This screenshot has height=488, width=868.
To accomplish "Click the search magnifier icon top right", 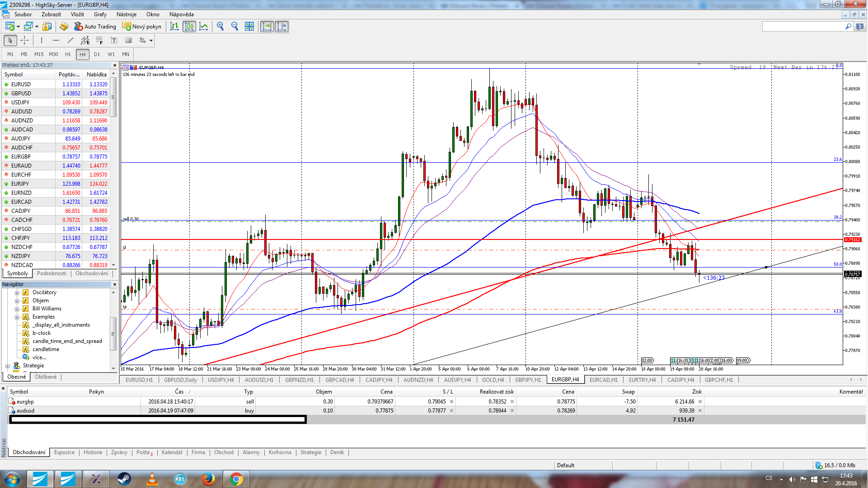I will [848, 27].
